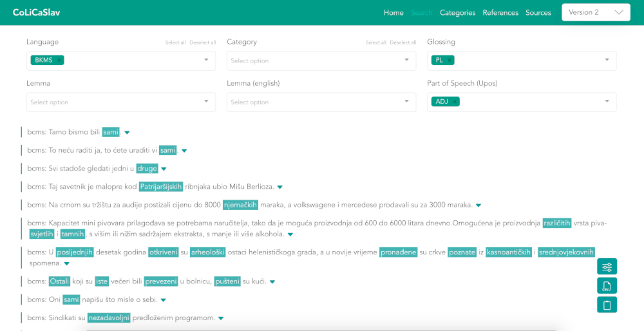This screenshot has width=644, height=331.
Task: Remove the BKMS language tag
Action: 59,61
